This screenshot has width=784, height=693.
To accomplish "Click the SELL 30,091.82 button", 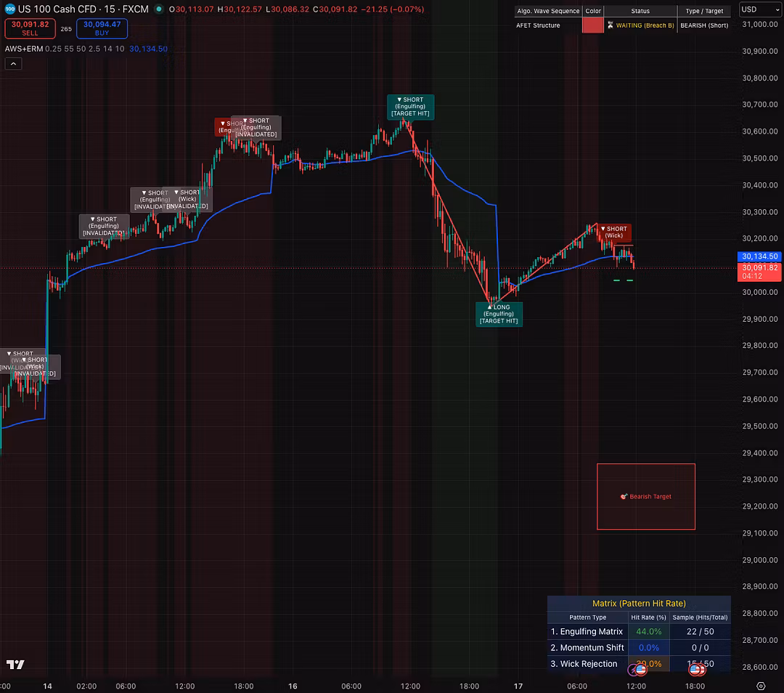I will pyautogui.click(x=30, y=28).
